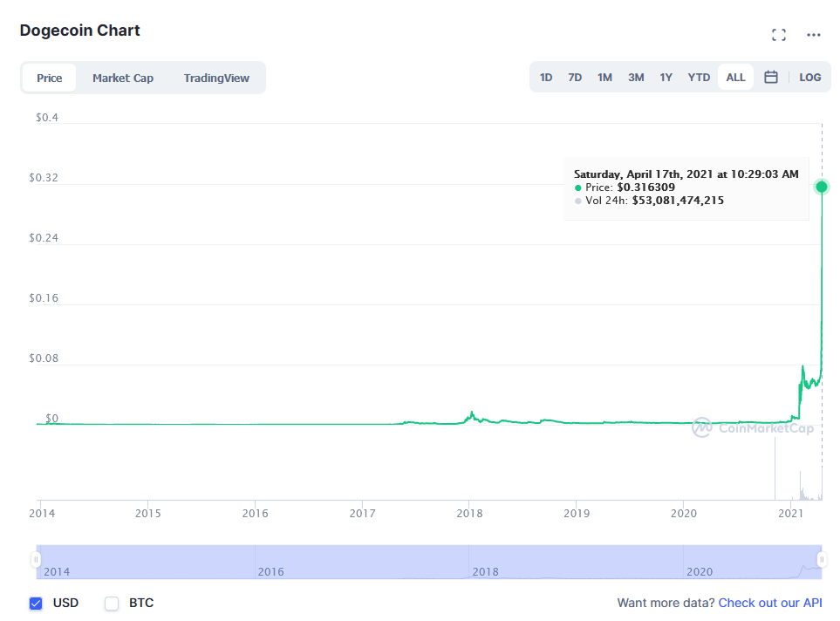This screenshot has height=621, width=840.
Task: Click the 2017 x-axis label
Action: (x=362, y=514)
